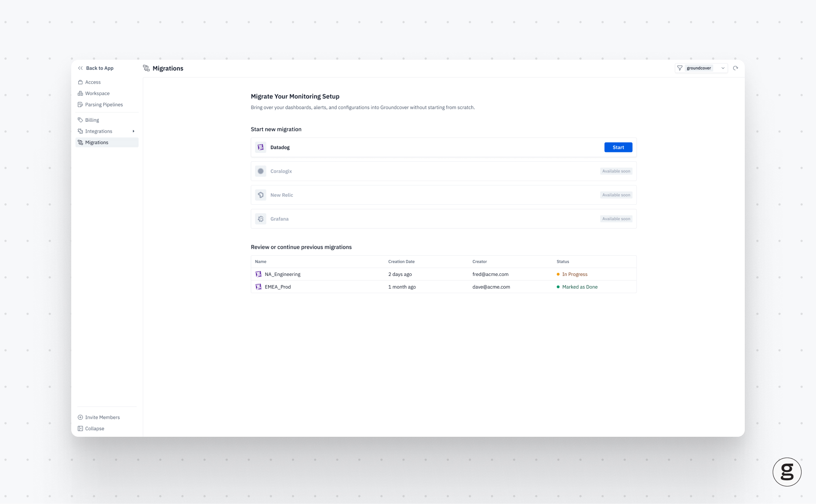
Task: Click the Datadog logo icon
Action: click(x=261, y=147)
